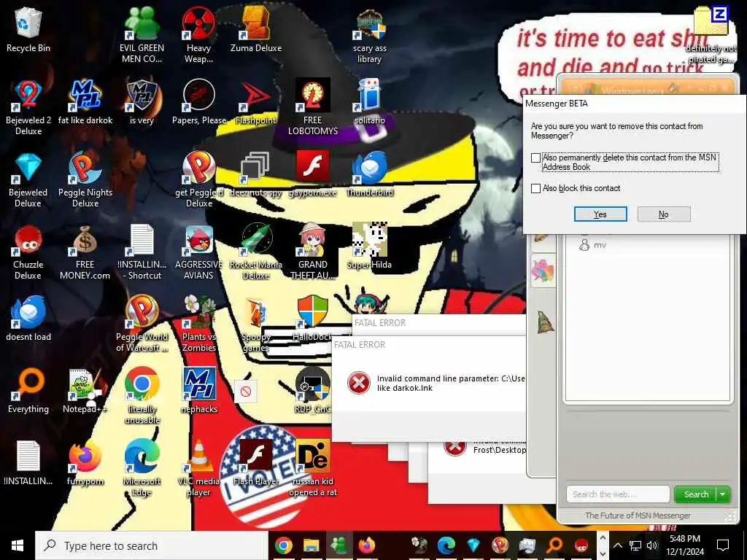Tick 'Also permanently delete this contact' checkbox
747x560 pixels.
pyautogui.click(x=536, y=157)
